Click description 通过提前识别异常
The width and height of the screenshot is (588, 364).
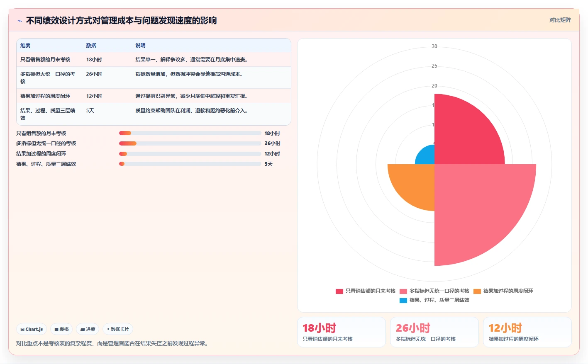point(191,96)
